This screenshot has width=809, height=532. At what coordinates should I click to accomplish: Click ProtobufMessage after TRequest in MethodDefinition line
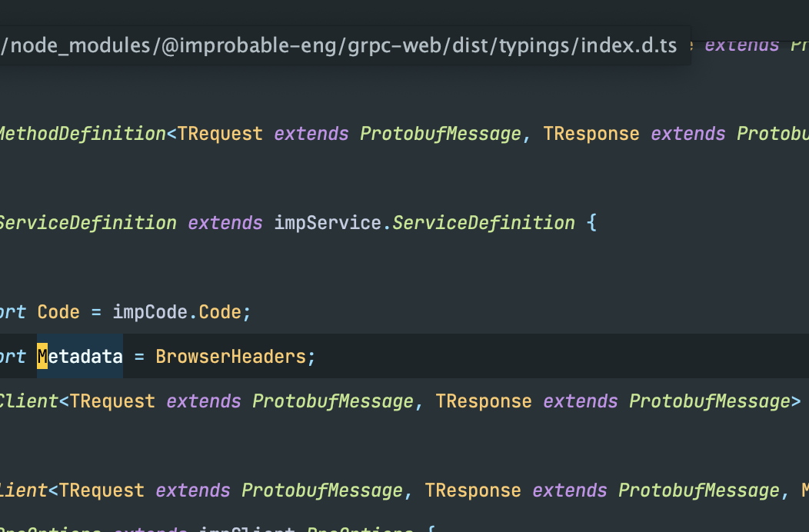tap(441, 135)
